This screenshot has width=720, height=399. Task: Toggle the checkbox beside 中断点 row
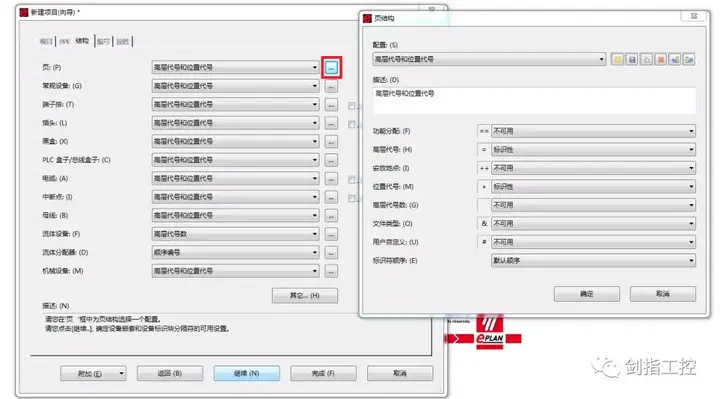point(352,198)
